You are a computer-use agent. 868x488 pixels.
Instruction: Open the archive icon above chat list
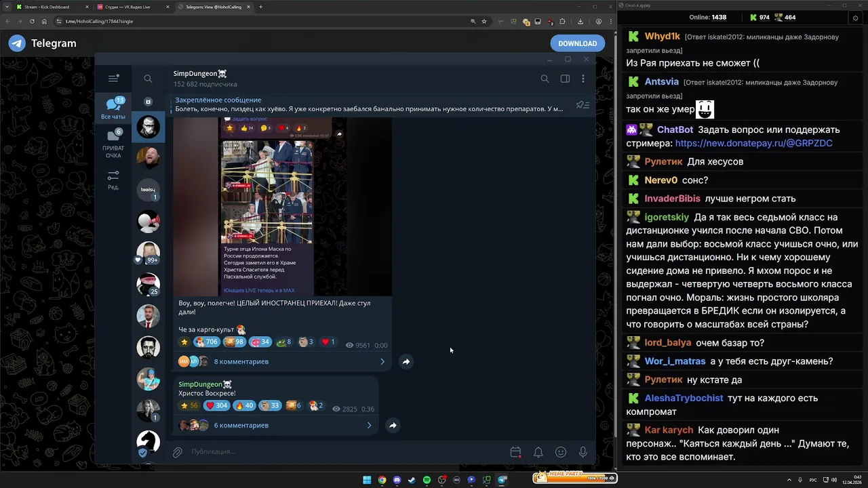(x=148, y=102)
